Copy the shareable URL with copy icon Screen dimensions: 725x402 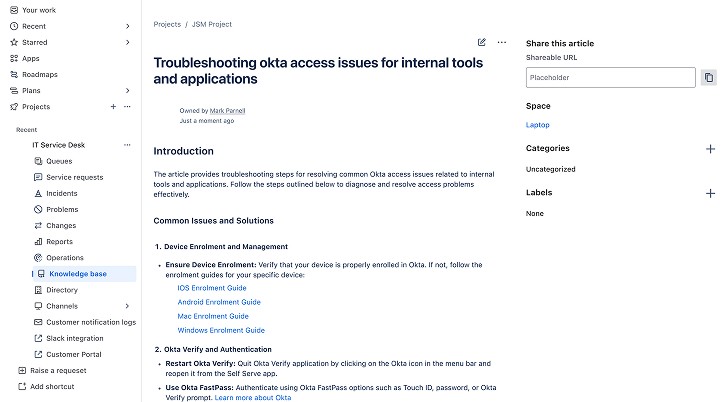click(x=708, y=77)
